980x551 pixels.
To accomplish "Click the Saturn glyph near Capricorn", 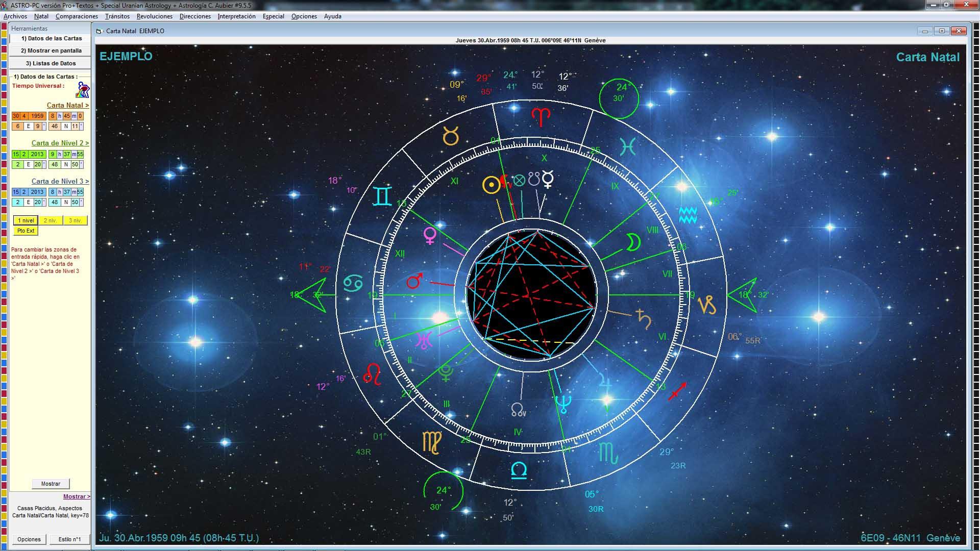I will pos(643,319).
